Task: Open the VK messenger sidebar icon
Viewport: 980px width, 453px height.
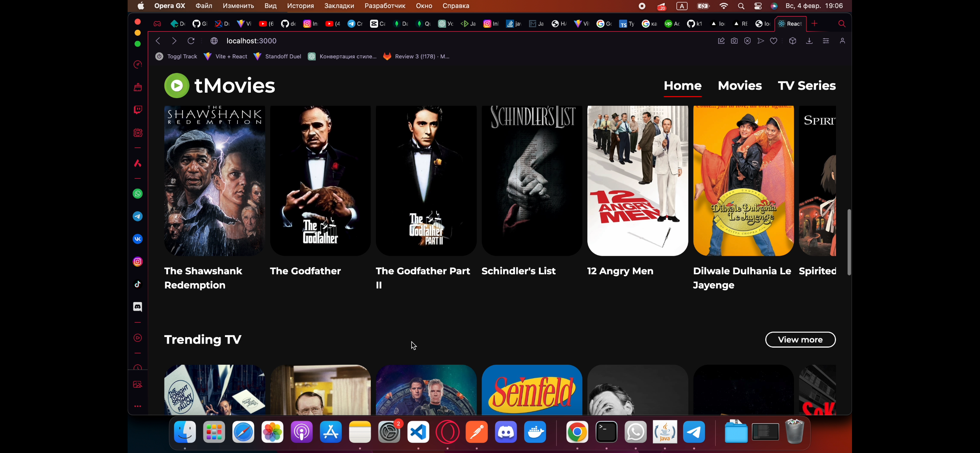Action: click(138, 239)
